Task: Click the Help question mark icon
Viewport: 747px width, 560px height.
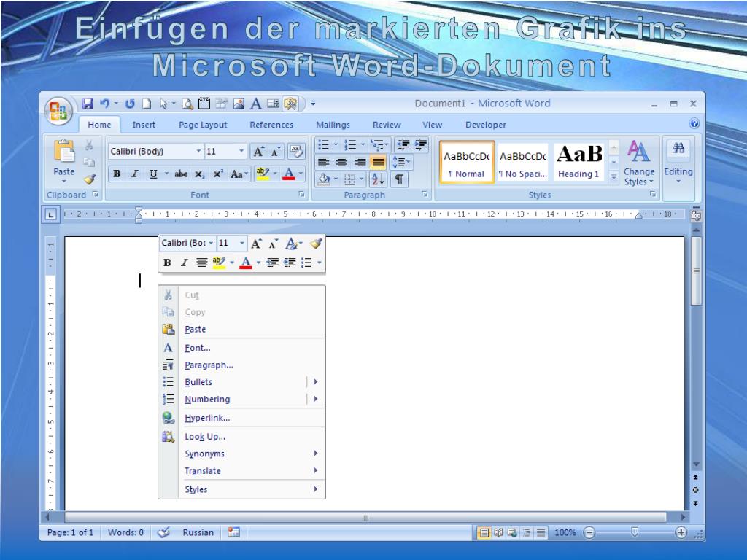Action: click(x=694, y=124)
